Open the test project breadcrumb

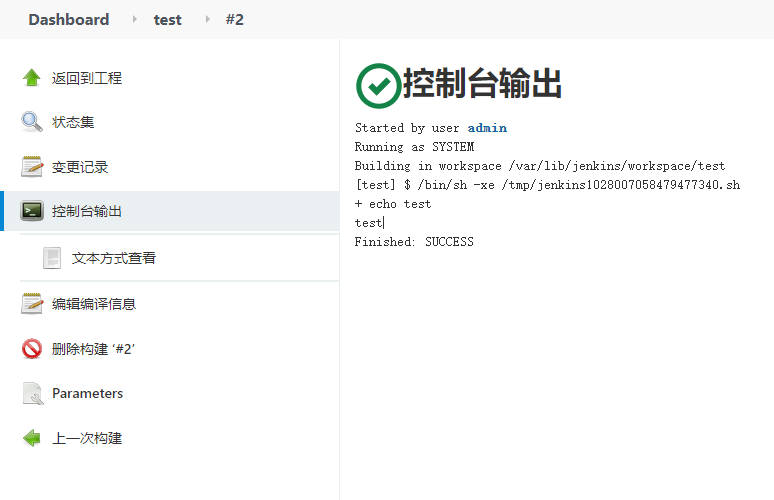[168, 20]
